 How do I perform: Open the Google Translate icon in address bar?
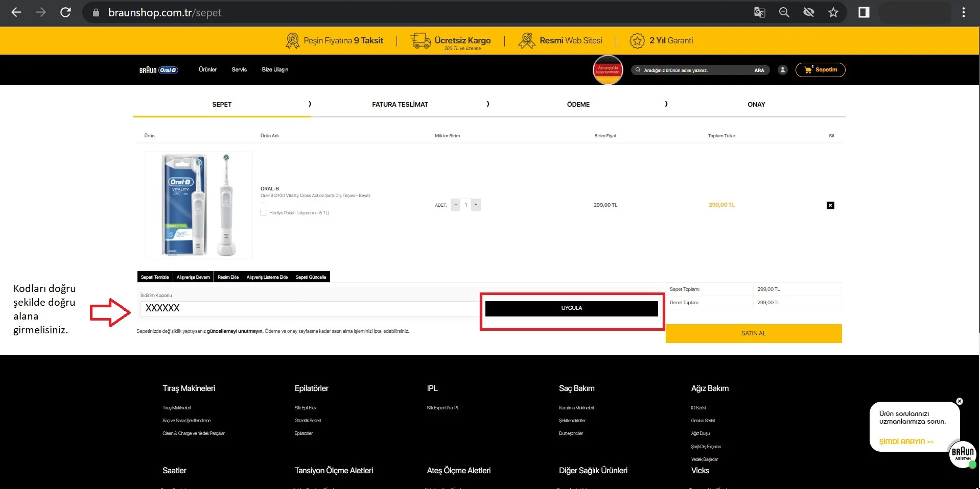[x=759, y=13]
